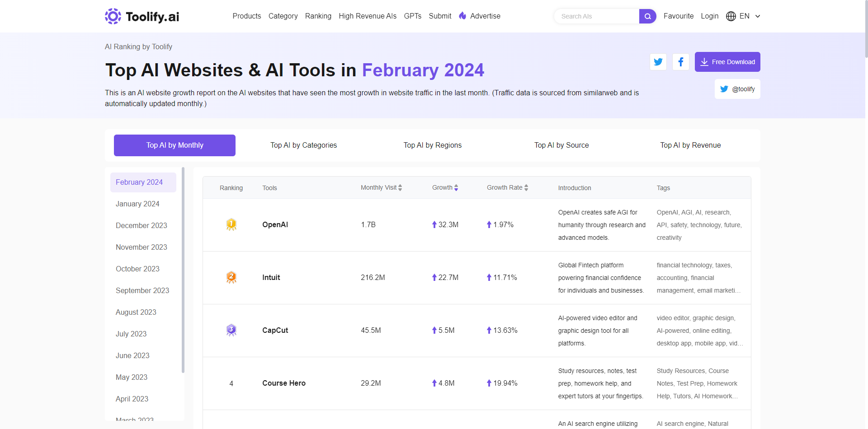
Task: Open the CapCut tool entry
Action: [x=275, y=330]
